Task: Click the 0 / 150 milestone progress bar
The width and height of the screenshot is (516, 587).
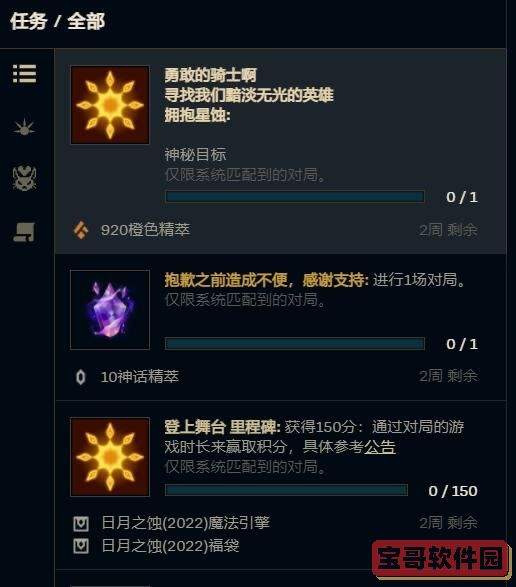Action: point(286,490)
